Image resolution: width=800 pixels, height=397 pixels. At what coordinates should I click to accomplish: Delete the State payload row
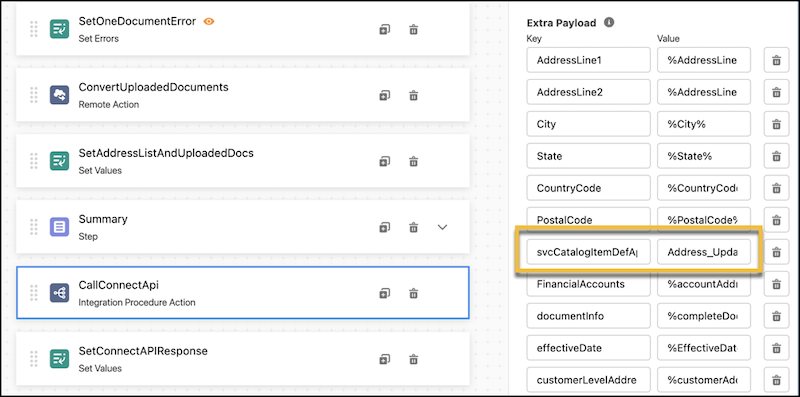(777, 156)
